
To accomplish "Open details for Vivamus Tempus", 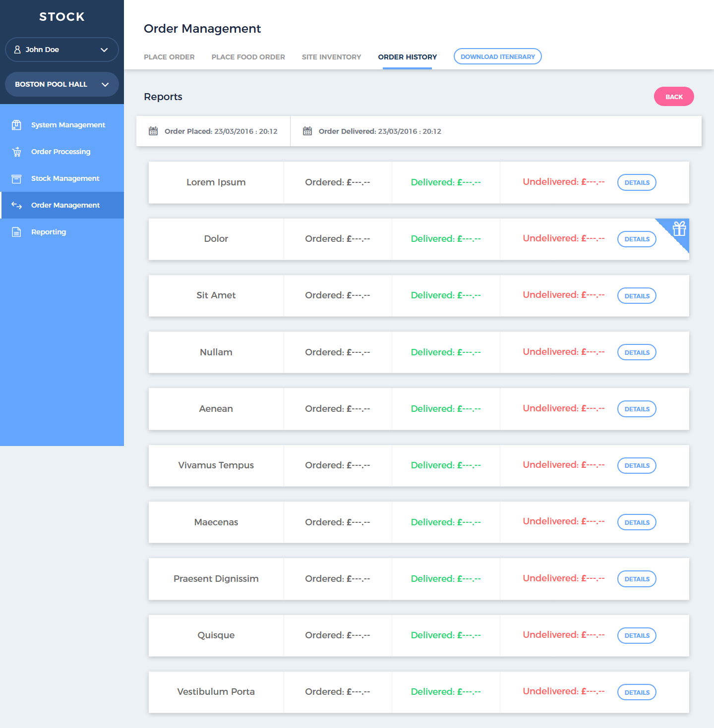I will click(637, 465).
